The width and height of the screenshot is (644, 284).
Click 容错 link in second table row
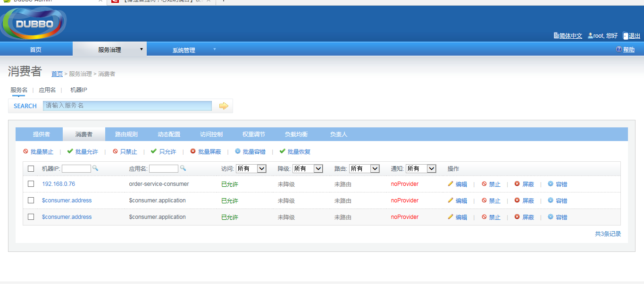tap(561, 201)
